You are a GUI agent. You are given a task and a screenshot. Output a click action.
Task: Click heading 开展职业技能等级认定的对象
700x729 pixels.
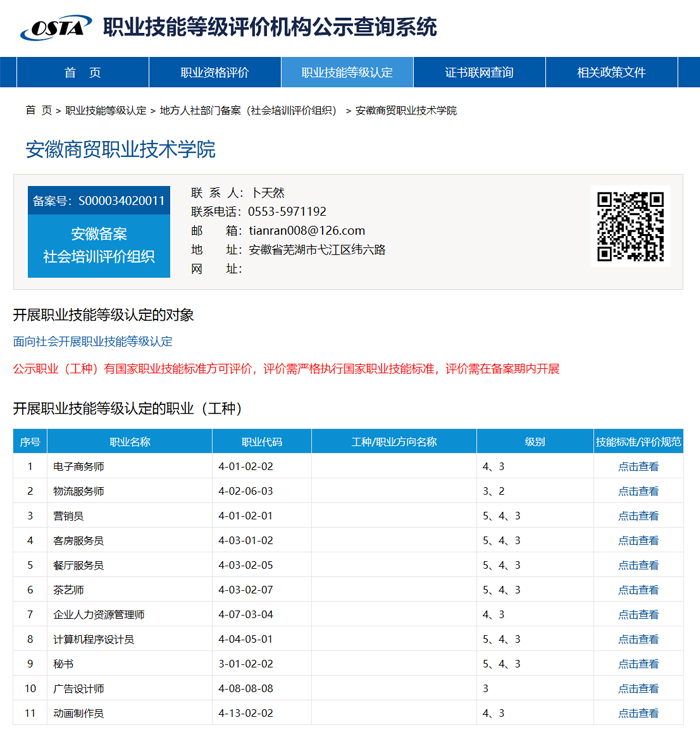tap(103, 315)
